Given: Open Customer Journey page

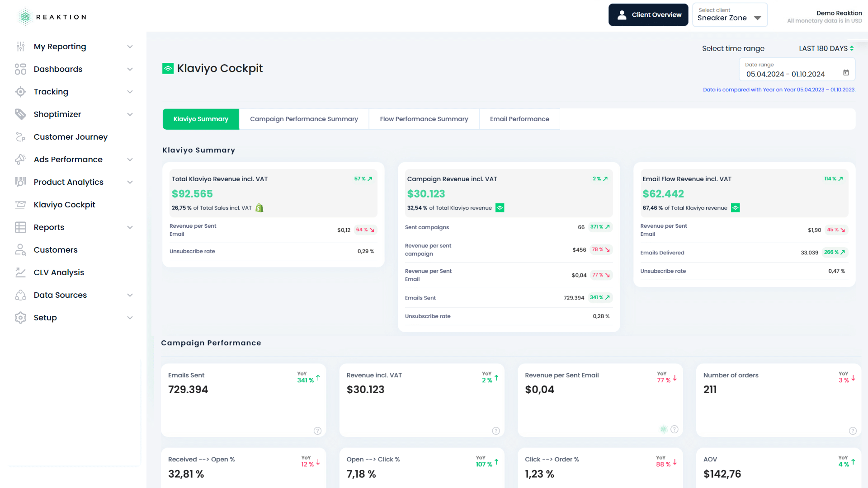Looking at the screenshot, I should tap(71, 137).
